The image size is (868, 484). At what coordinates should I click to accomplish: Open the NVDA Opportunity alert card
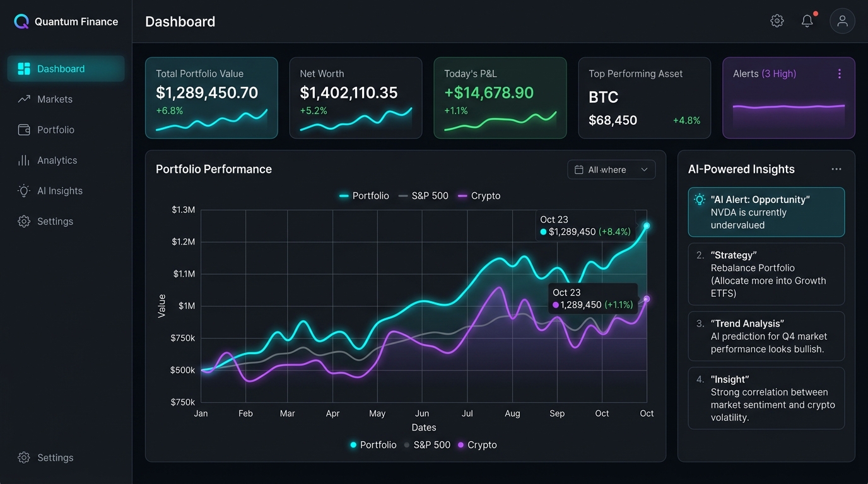point(766,212)
